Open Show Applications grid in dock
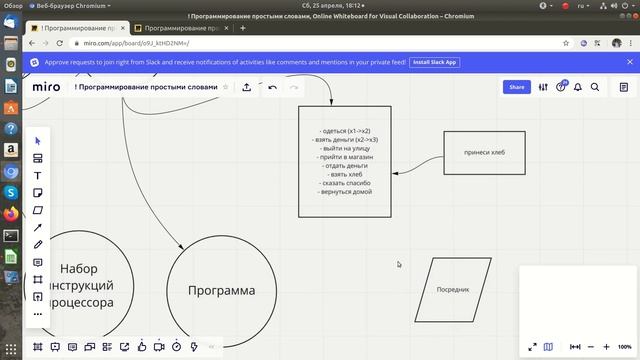Image resolution: width=640 pixels, height=360 pixels. (11, 349)
